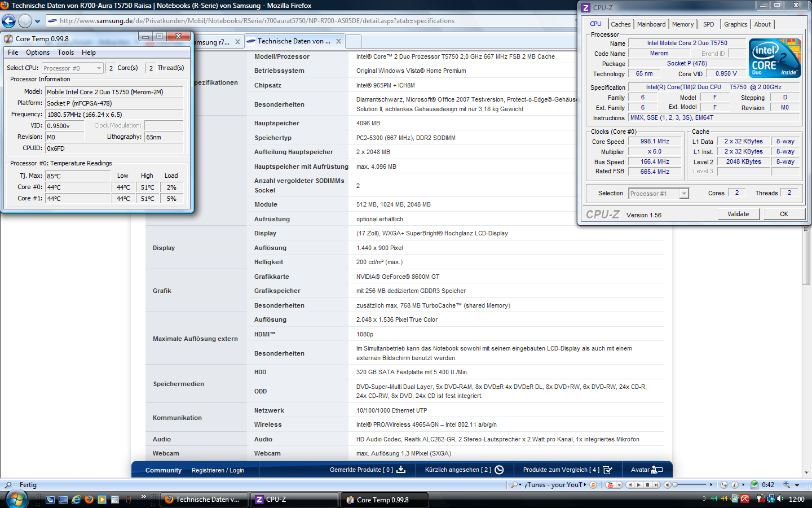This screenshot has width=812, height=508.
Task: Click the Avira antivirus tray icon
Action: point(745,499)
